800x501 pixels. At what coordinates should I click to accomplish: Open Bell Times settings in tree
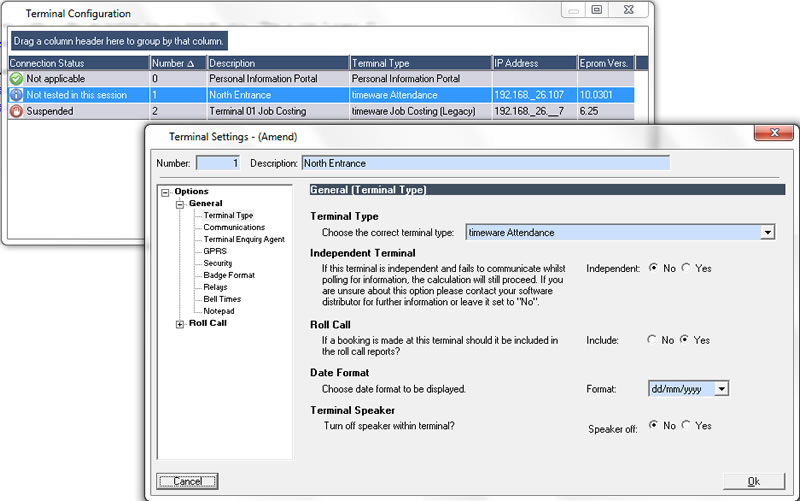(222, 299)
